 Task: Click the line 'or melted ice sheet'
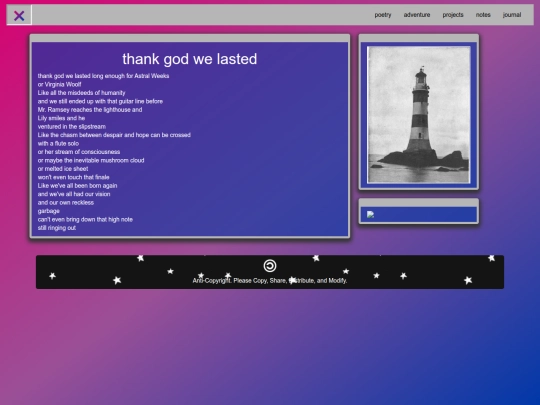[x=63, y=169]
